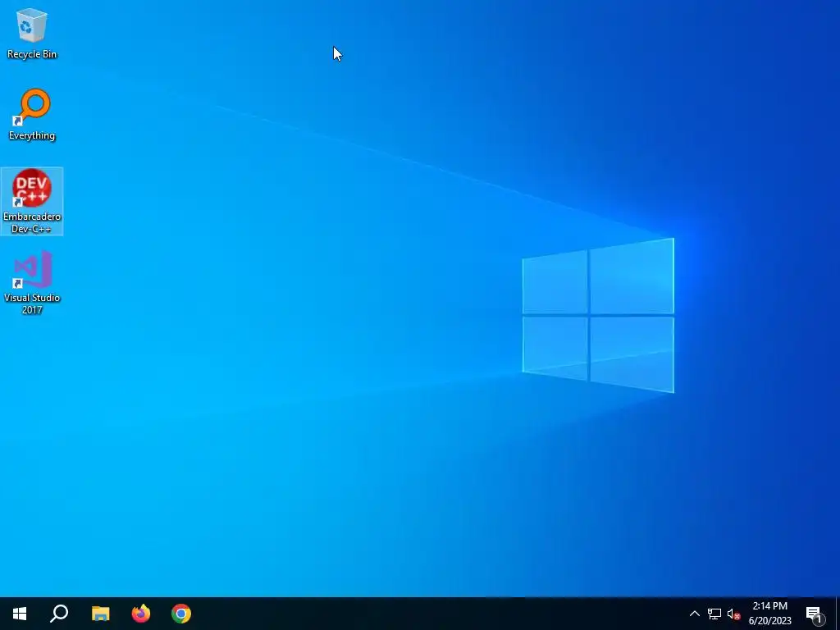The image size is (840, 630).
Task: Select the Visual Studio 2017 shortcut
Action: click(x=32, y=282)
